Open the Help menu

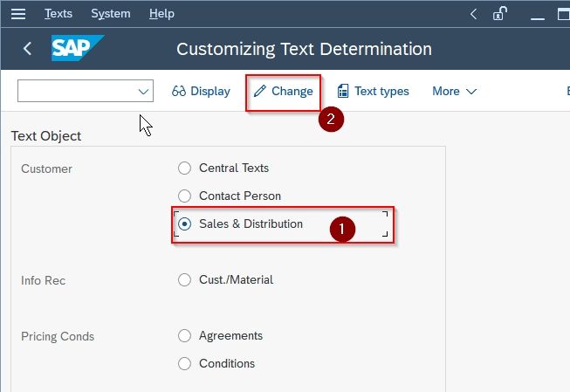161,14
